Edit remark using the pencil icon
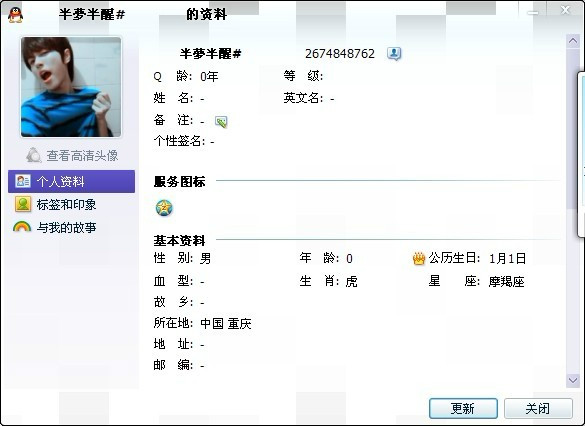This screenshot has width=585, height=426. (x=221, y=122)
